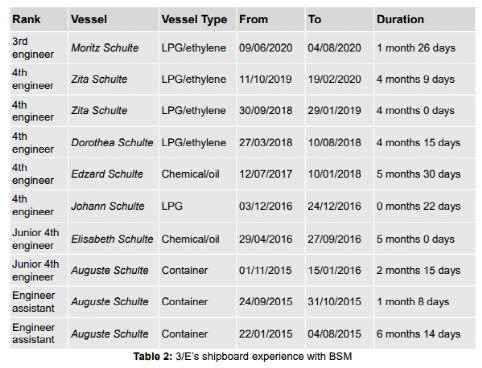
Task: Click the Vessel Type column header
Action: point(194,20)
